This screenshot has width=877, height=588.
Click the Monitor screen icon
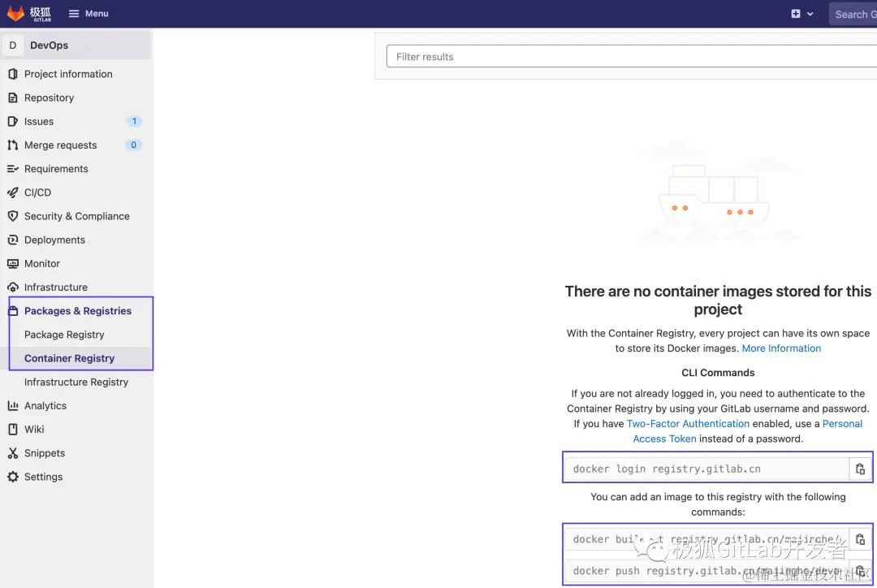tap(13, 263)
